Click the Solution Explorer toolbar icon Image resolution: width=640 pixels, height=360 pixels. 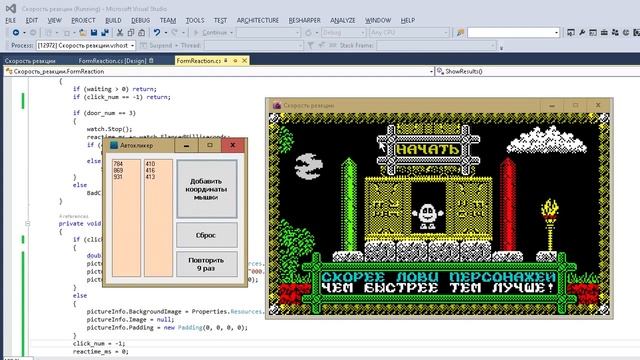(x=571, y=33)
